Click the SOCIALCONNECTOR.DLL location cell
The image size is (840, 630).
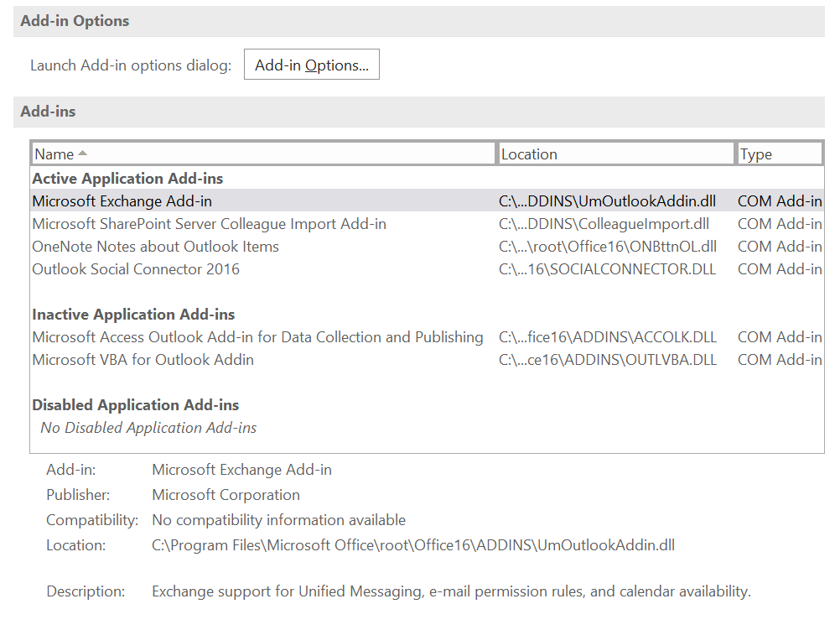607,269
